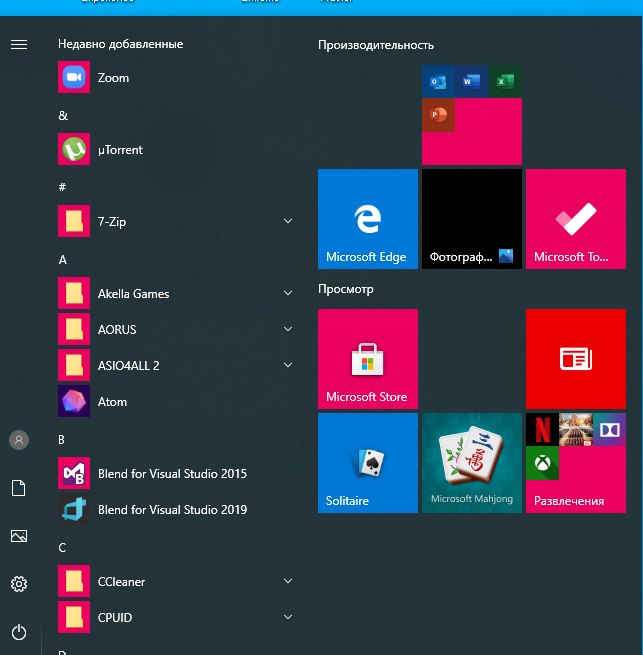The image size is (643, 655).
Task: Click the Просмотр group title
Action: coord(346,289)
